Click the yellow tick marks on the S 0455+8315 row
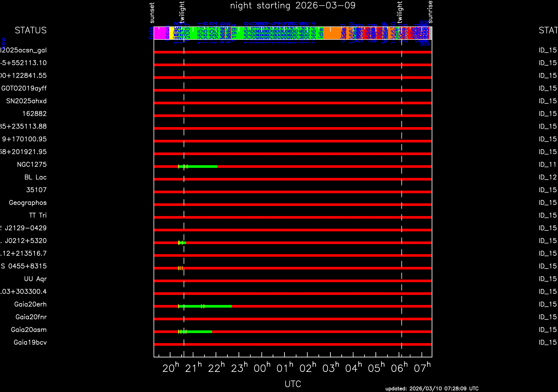The image size is (558, 392). tap(180, 268)
